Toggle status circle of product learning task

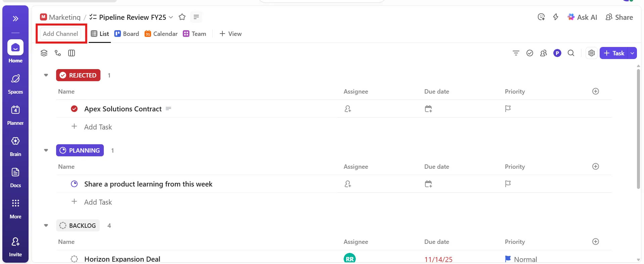click(x=74, y=184)
